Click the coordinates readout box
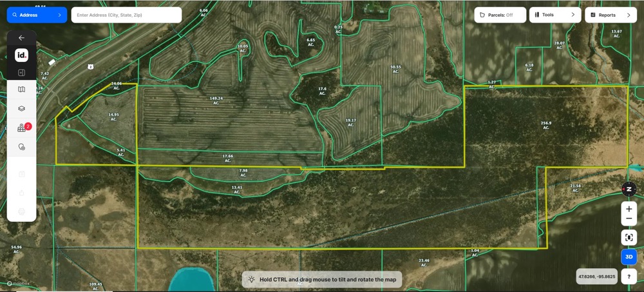This screenshot has height=292, width=644. [596, 277]
